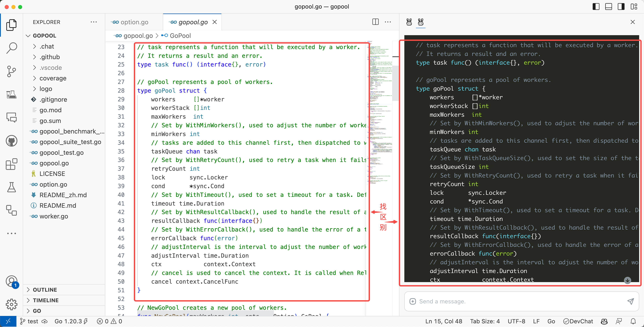Toggle the primary side bar layout
This screenshot has height=327, width=644.
(596, 7)
